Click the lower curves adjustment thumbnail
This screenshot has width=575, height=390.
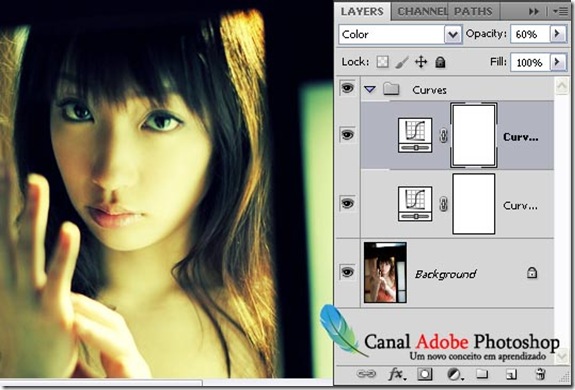[x=415, y=204]
